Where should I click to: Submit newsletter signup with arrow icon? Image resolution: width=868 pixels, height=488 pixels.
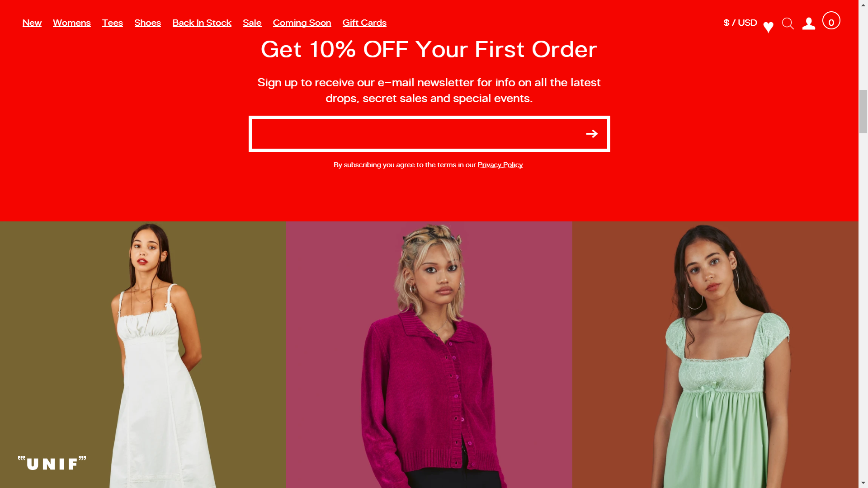(592, 134)
